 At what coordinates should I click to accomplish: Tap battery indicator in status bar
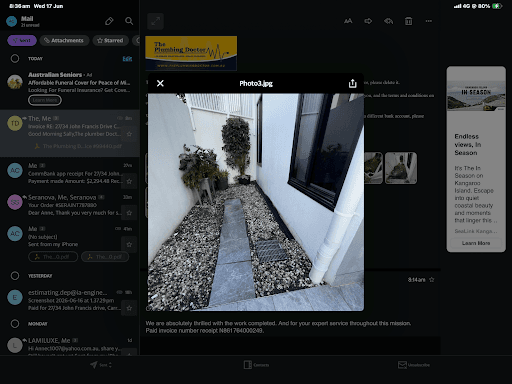click(x=497, y=6)
